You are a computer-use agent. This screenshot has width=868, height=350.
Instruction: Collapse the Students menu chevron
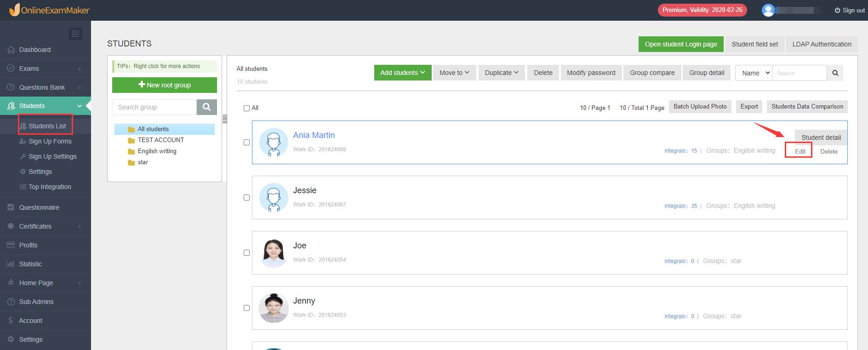click(80, 106)
